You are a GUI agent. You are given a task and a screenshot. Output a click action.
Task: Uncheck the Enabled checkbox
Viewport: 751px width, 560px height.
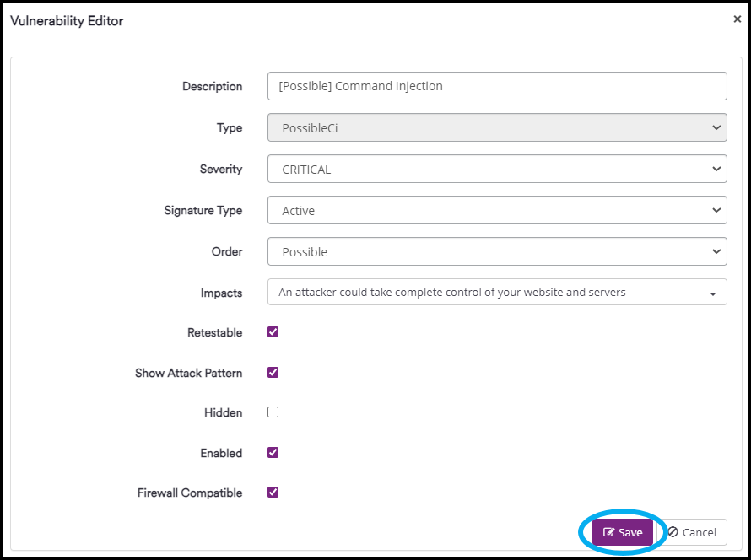click(x=272, y=453)
